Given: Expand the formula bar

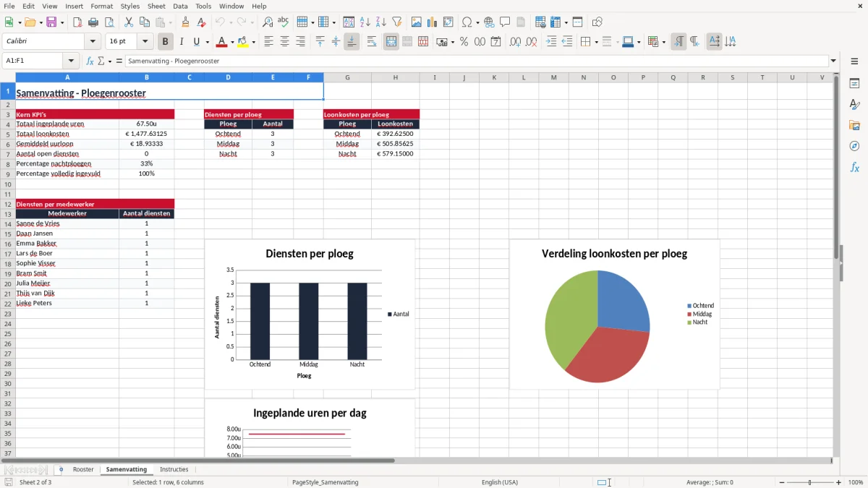Looking at the screenshot, I should point(833,61).
